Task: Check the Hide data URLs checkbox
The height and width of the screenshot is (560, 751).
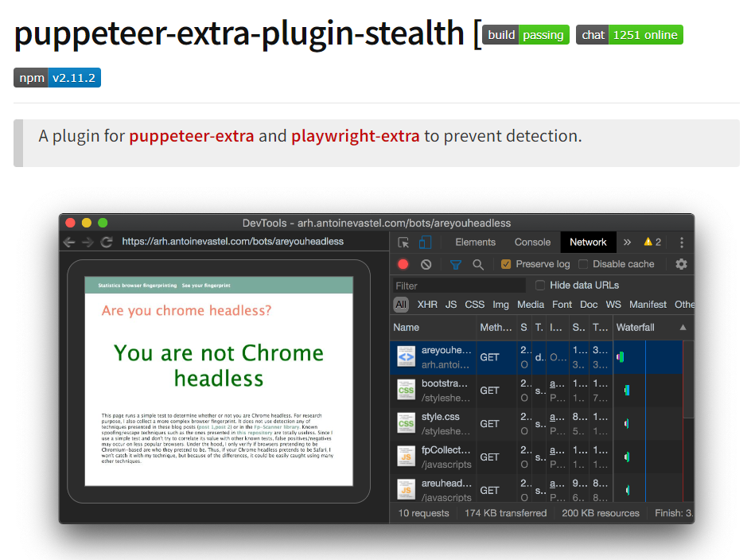Action: [540, 286]
